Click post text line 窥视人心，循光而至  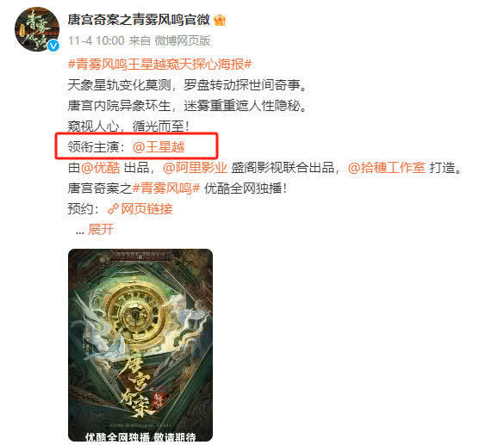[128, 127]
